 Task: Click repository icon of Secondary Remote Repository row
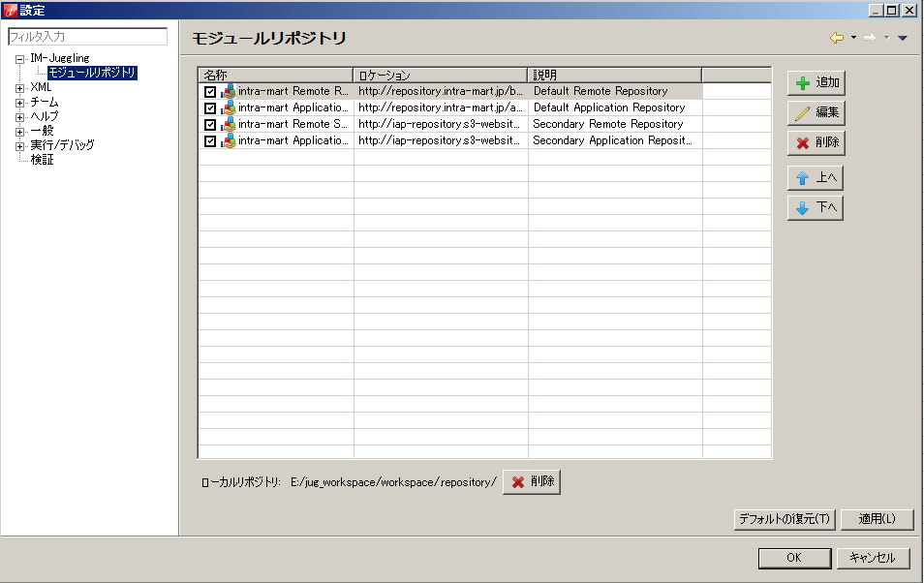tap(228, 124)
